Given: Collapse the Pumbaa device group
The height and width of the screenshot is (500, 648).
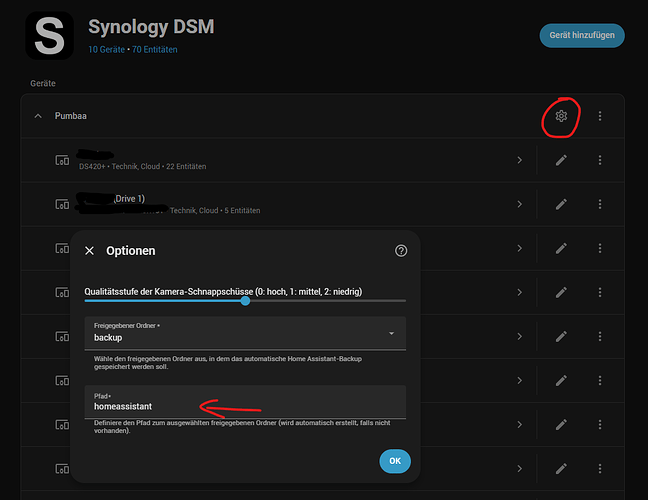Looking at the screenshot, I should tap(38, 116).
